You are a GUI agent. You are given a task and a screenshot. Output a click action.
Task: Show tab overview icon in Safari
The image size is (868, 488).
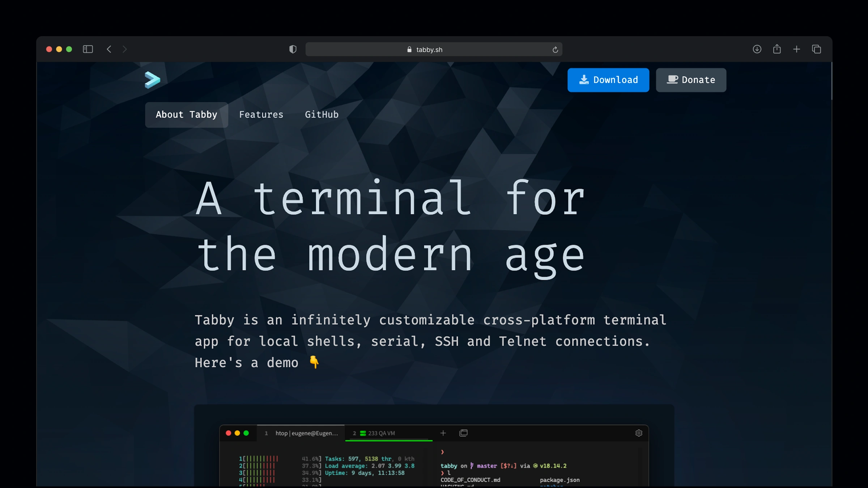point(816,49)
